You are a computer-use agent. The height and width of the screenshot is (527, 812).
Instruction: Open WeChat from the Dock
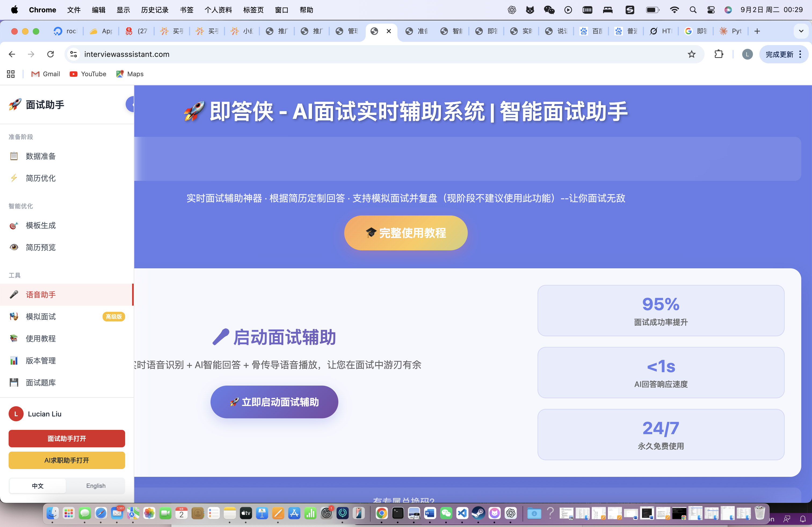coord(446,513)
